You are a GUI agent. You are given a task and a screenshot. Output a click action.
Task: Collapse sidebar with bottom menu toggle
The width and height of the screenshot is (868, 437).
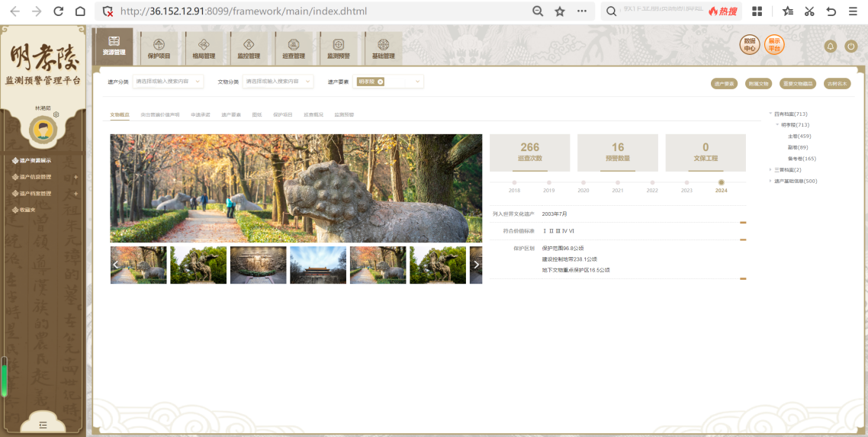[43, 424]
